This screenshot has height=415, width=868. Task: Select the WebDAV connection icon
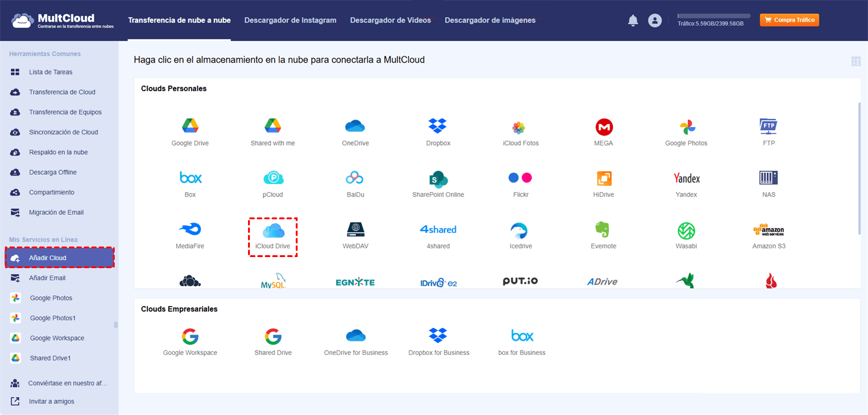click(355, 229)
